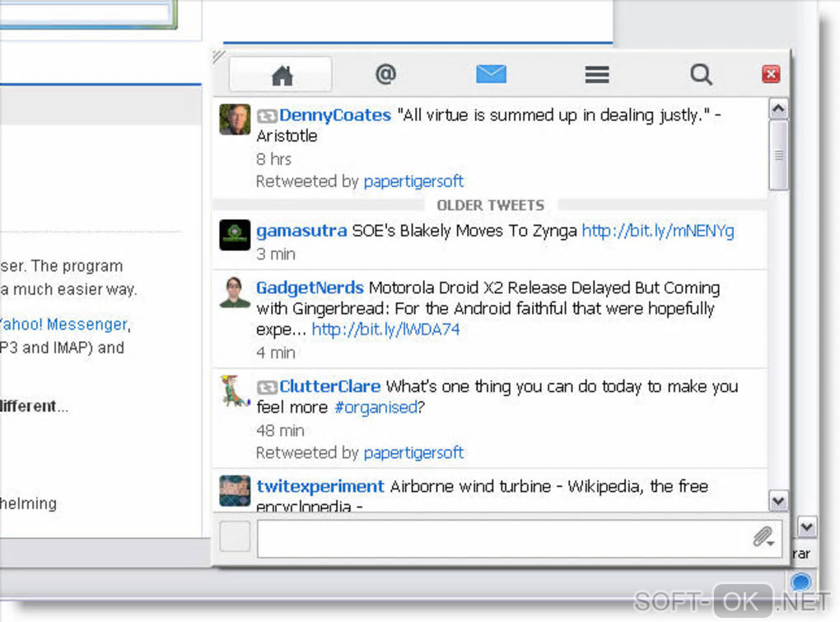Open the lists menu icon

pos(597,74)
